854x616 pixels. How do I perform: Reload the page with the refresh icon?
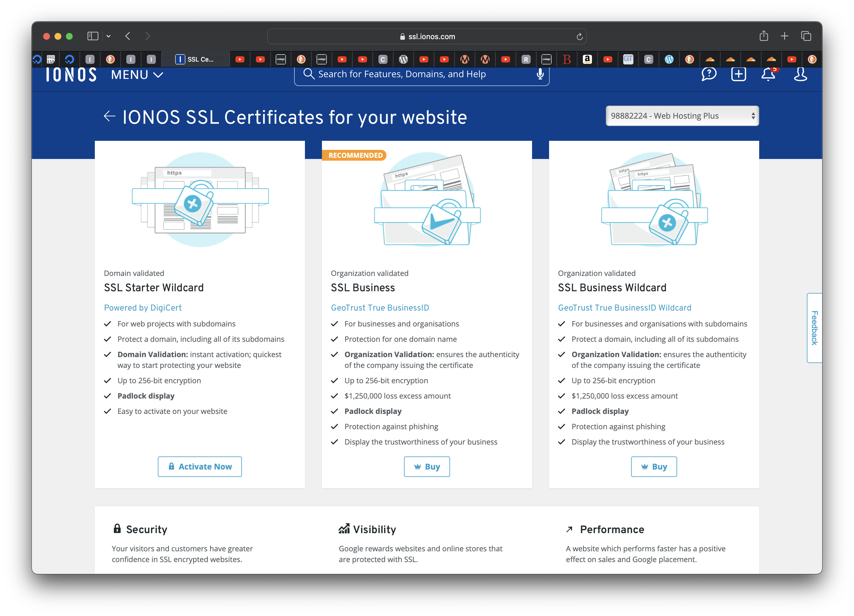point(579,37)
